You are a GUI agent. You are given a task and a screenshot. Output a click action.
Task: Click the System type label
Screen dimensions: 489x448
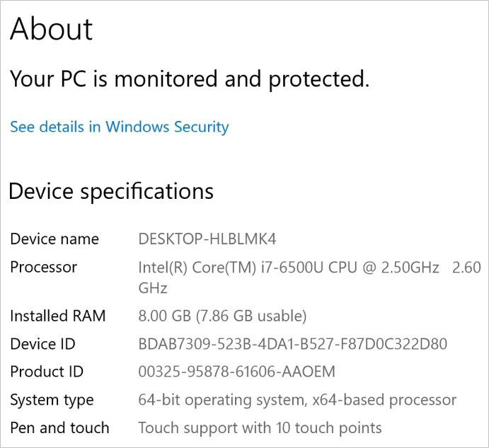pyautogui.click(x=52, y=400)
